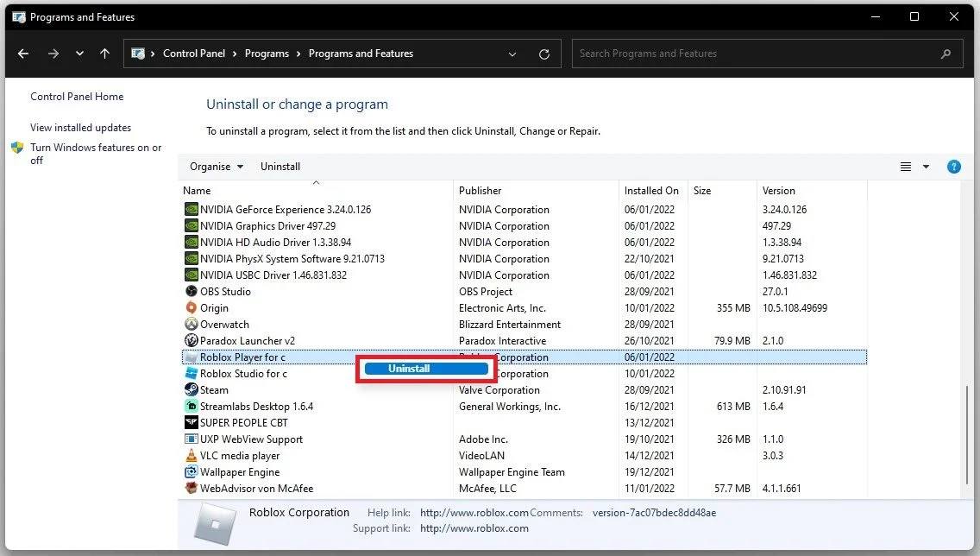This screenshot has height=556, width=980.
Task: Go forward with the right arrow
Action: (53, 54)
